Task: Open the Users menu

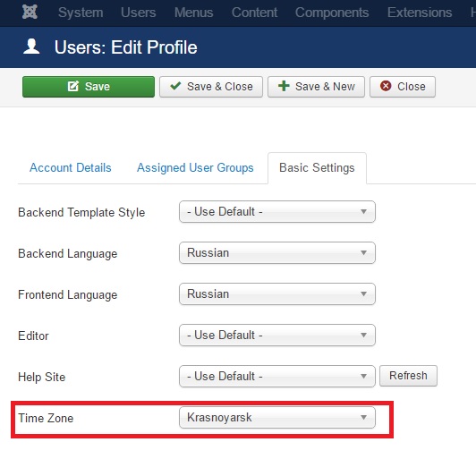Action: tap(139, 13)
